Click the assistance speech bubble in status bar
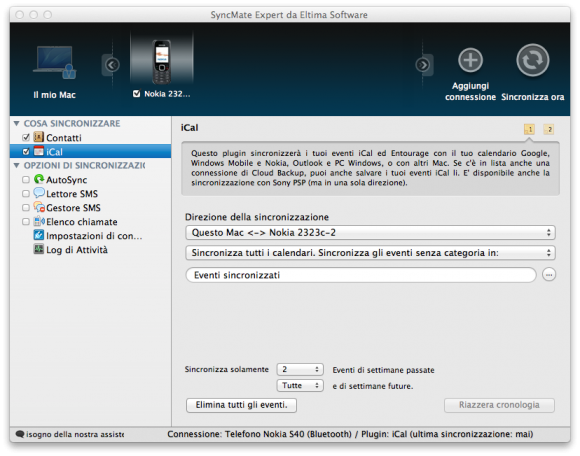 [x=20, y=434]
